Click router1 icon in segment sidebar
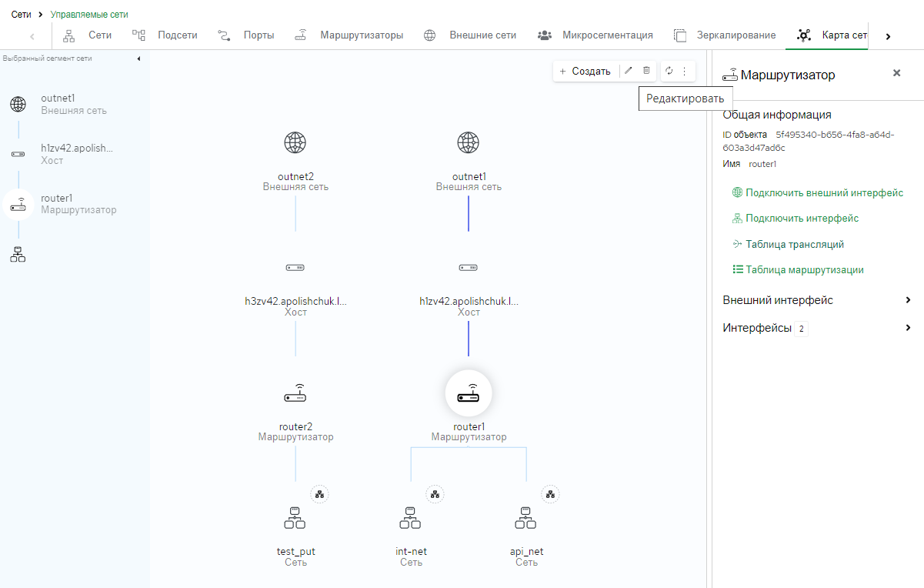924x588 pixels. [x=18, y=204]
